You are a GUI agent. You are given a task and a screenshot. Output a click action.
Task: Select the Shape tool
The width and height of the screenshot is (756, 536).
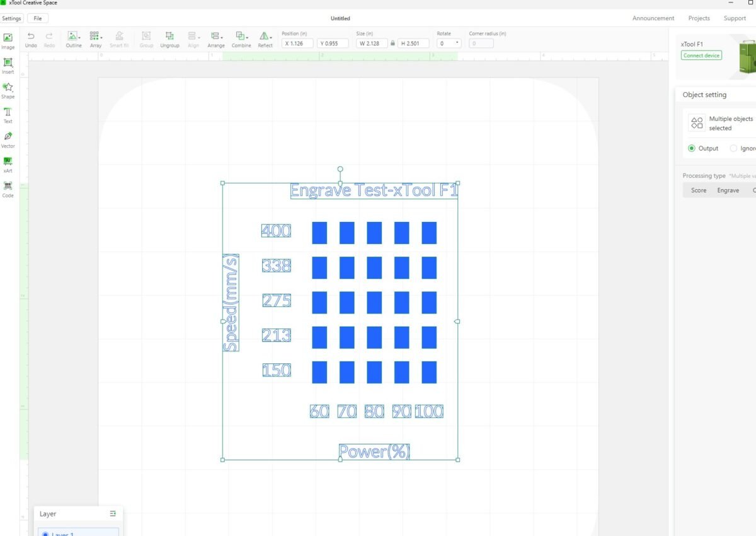8,90
